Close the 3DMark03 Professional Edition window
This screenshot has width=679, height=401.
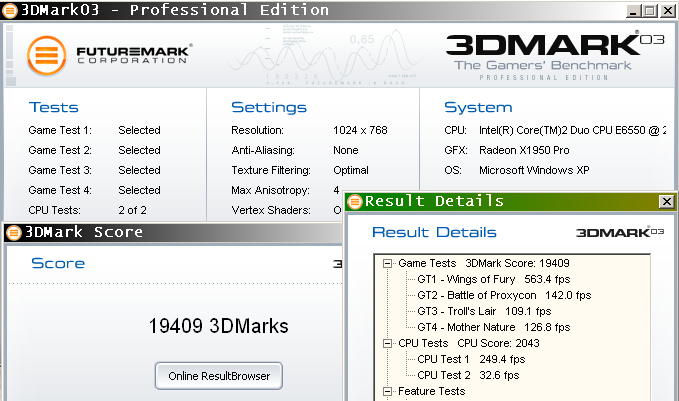(x=667, y=11)
